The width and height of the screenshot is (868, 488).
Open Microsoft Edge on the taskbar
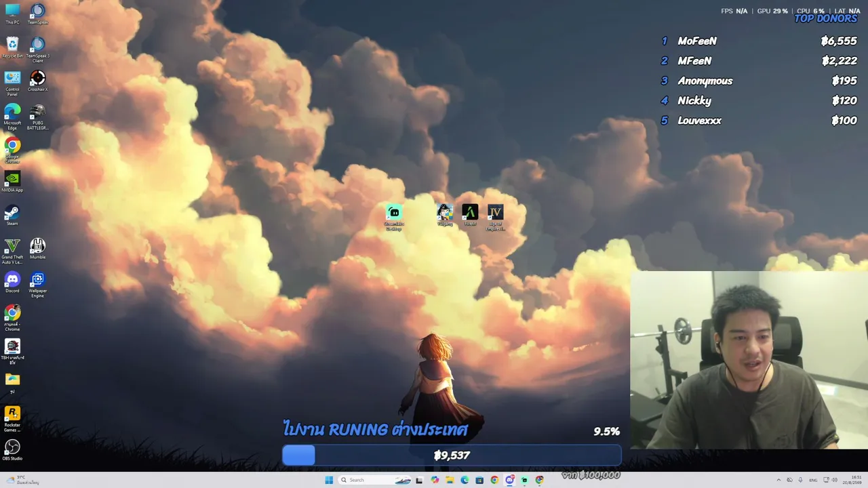[x=465, y=480]
